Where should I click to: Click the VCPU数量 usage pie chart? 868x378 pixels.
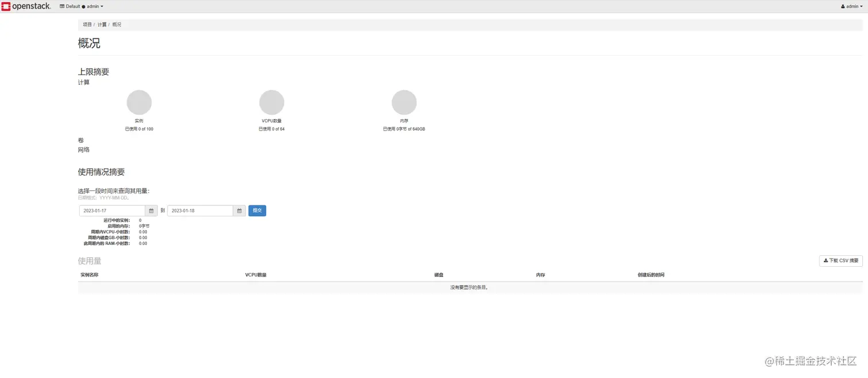[x=272, y=103]
